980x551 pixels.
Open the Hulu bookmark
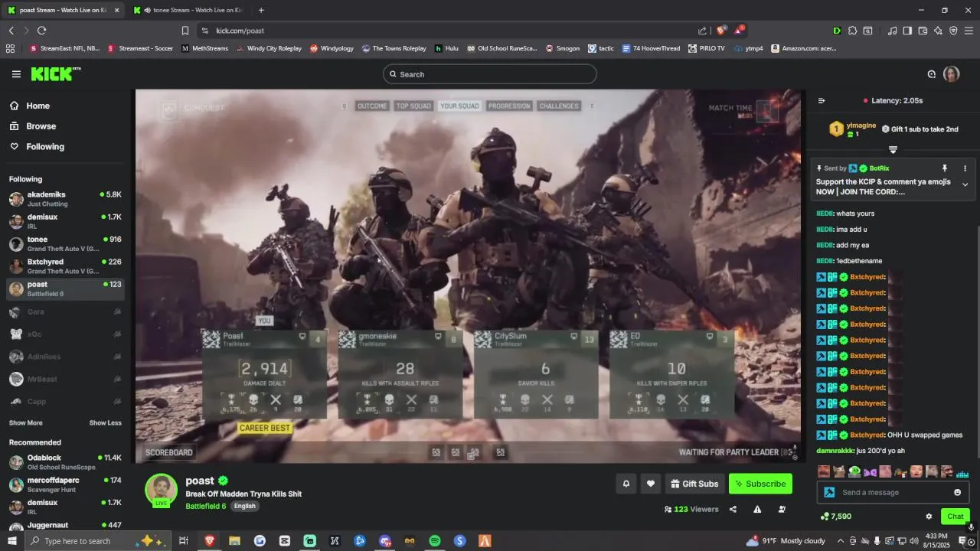(446, 48)
